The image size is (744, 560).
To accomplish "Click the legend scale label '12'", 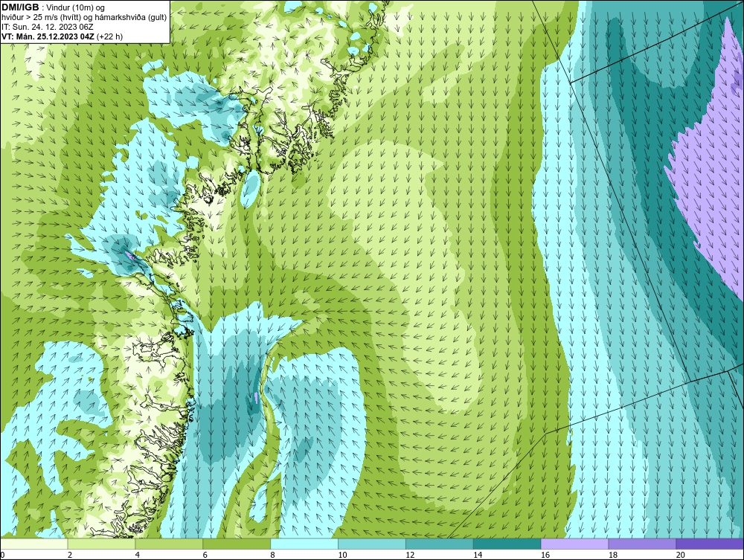I will (x=410, y=555).
